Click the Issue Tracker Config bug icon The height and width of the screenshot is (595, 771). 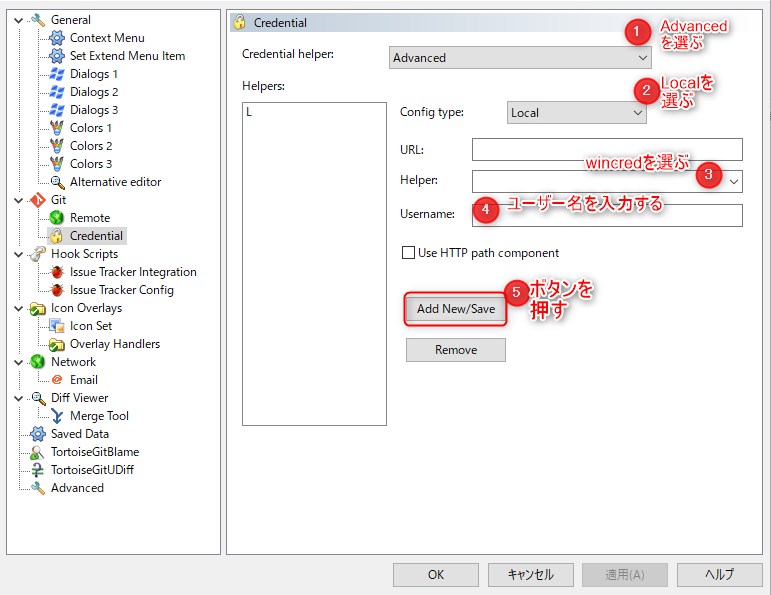(57, 290)
